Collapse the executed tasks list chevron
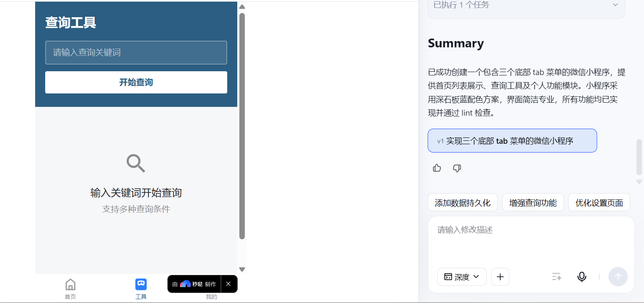This screenshot has width=644, height=303. click(x=615, y=4)
